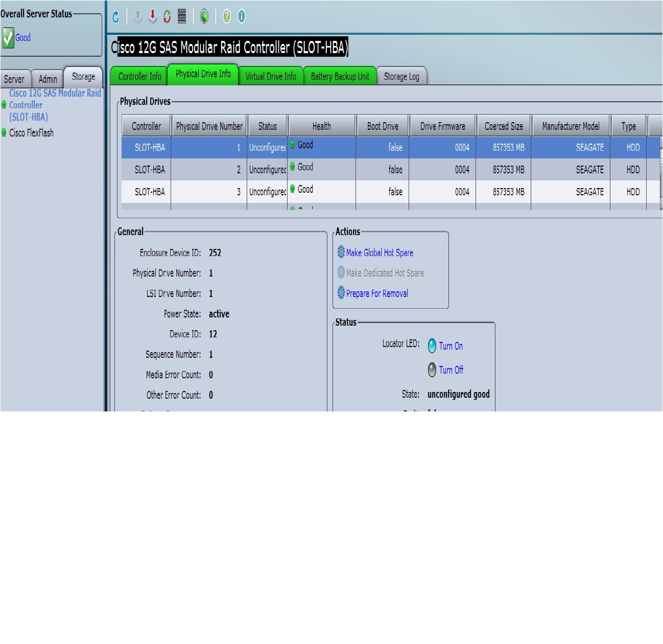
Task: Open the Battery Backup Unit tab
Action: tap(340, 76)
